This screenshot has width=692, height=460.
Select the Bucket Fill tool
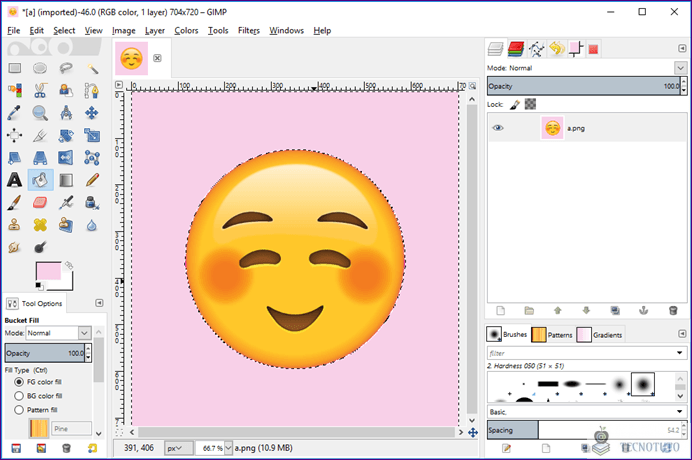(x=40, y=180)
